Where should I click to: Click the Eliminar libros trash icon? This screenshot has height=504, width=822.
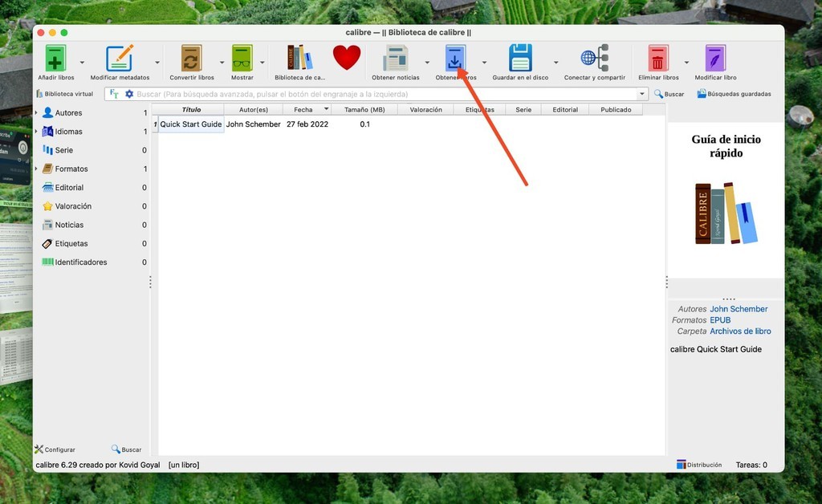pyautogui.click(x=658, y=58)
